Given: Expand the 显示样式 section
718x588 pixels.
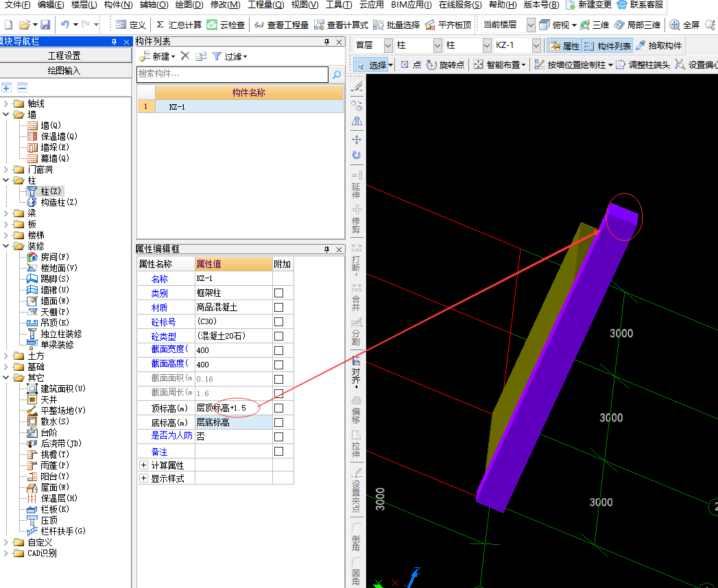Looking at the screenshot, I should 144,478.
